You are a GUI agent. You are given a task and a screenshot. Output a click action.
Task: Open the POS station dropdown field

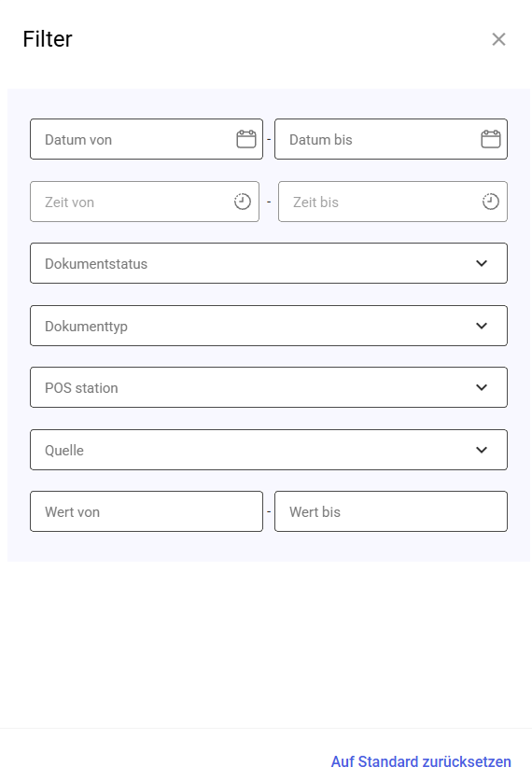[269, 387]
